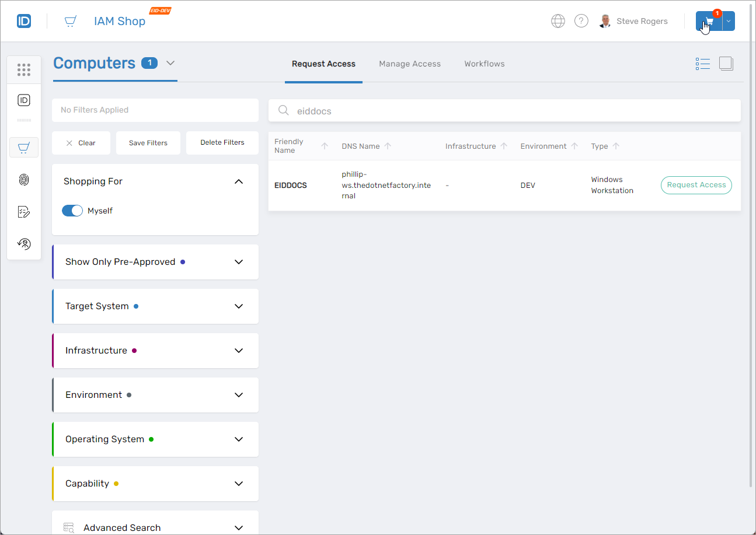The height and width of the screenshot is (535, 756).
Task: Click the ID identity sidebar icon
Action: 24,100
